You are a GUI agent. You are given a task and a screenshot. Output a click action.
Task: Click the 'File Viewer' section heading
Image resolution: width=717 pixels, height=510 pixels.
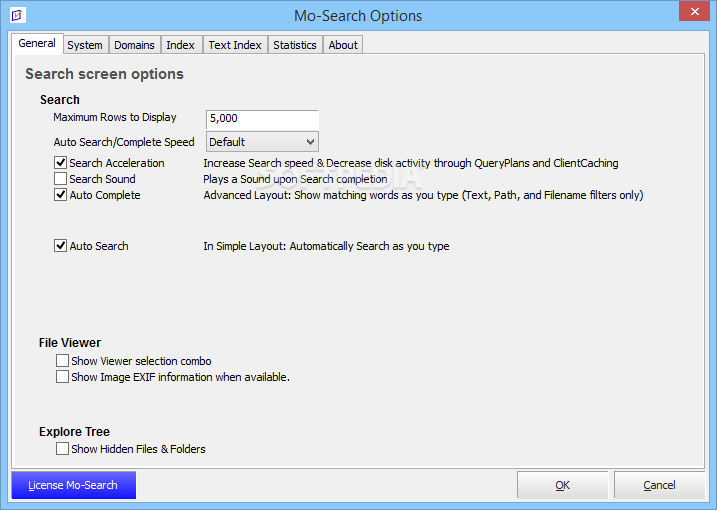70,343
